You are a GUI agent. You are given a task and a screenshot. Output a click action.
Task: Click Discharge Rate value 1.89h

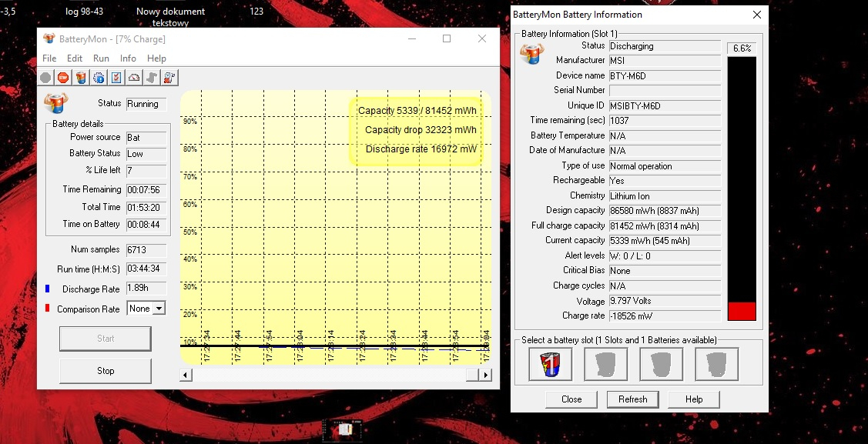point(146,288)
